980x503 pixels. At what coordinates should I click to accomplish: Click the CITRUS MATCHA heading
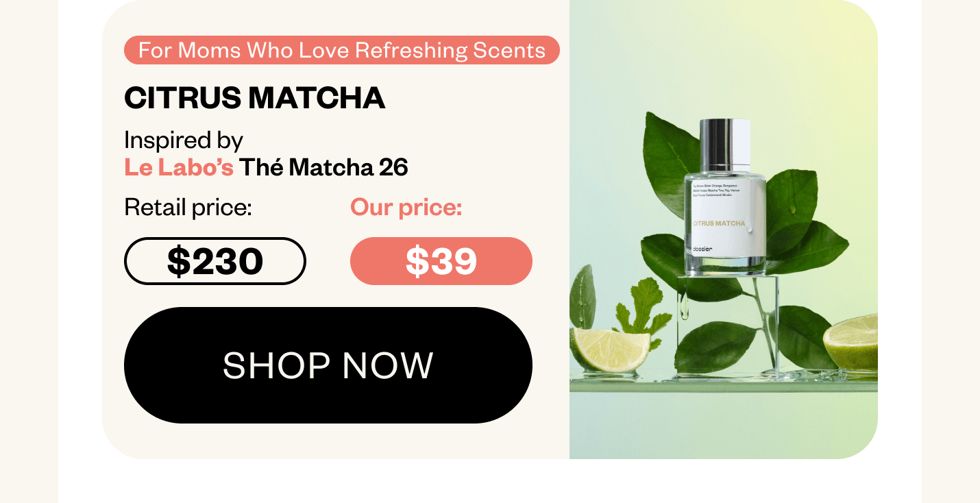point(255,98)
